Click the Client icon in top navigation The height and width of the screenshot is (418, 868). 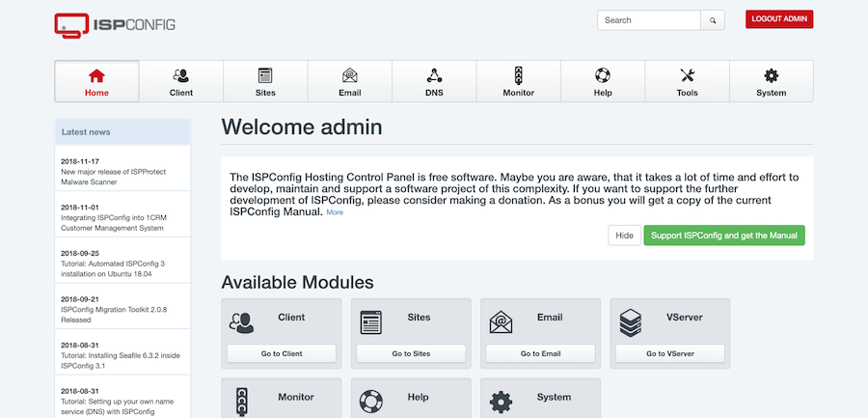coord(181,75)
